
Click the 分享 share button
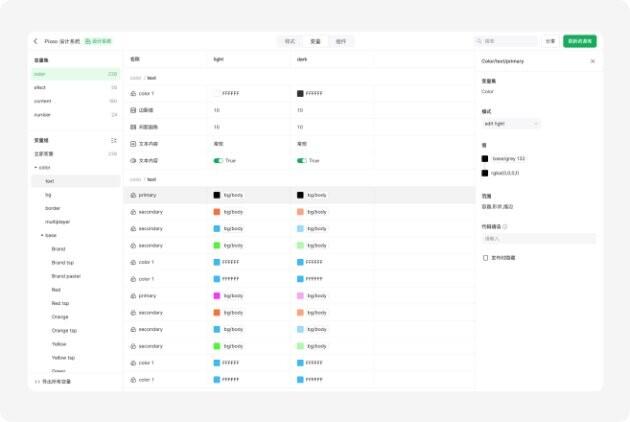pyautogui.click(x=550, y=41)
